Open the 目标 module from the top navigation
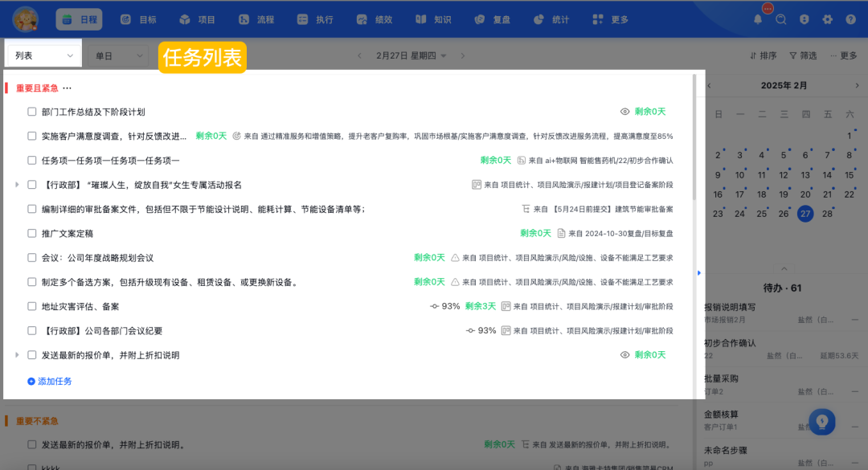The height and width of the screenshot is (470, 868). pos(139,18)
